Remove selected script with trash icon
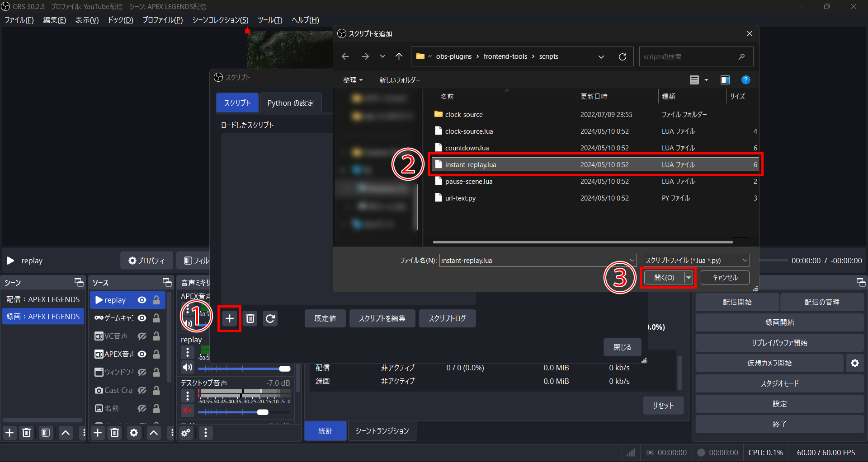Screen dimensions: 868x462 (250, 318)
